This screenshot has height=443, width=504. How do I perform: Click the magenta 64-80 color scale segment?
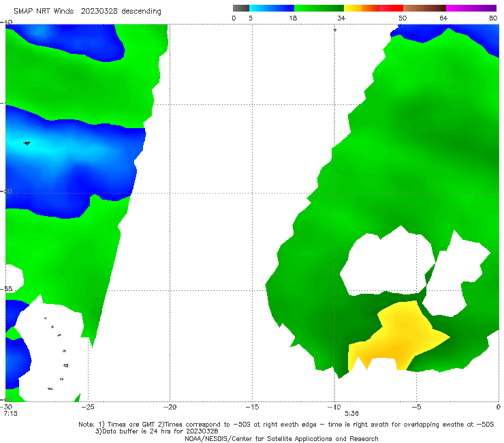[471, 8]
